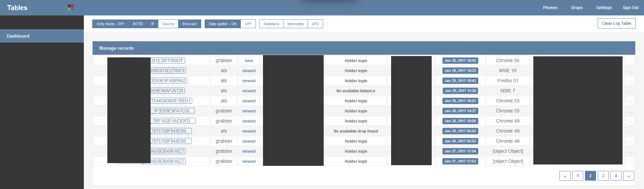This screenshot has height=189, width=644.
Task: Open Dashboard in the sidebar
Action: (18, 36)
